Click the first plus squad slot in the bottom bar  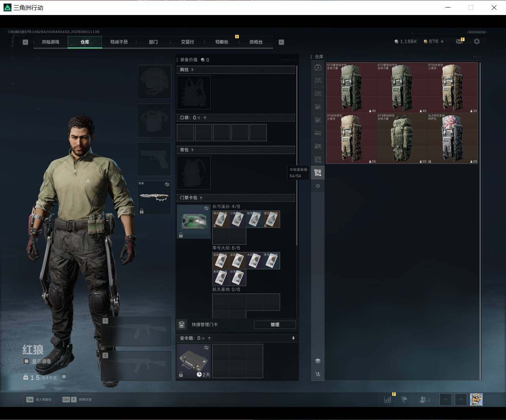point(446,399)
